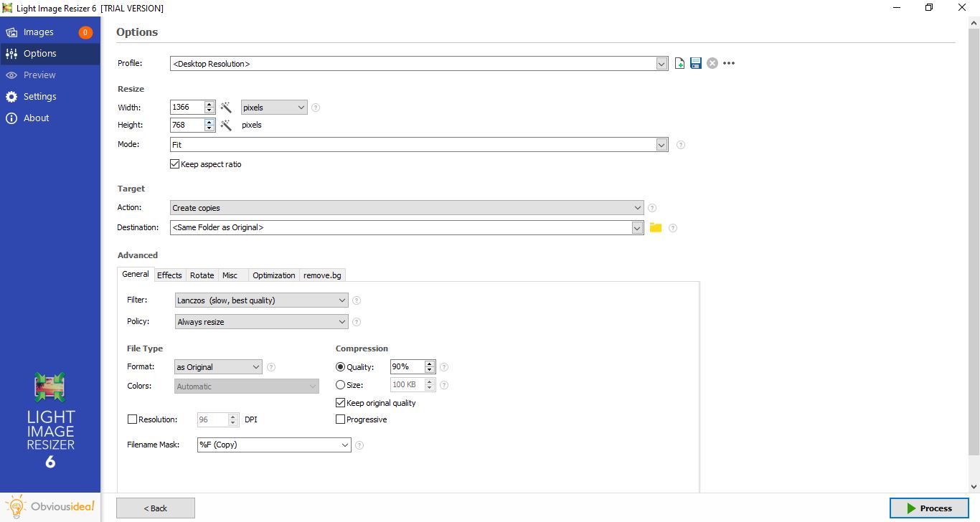The height and width of the screenshot is (522, 980).
Task: Click the help icon next to Format
Action: pyautogui.click(x=271, y=367)
